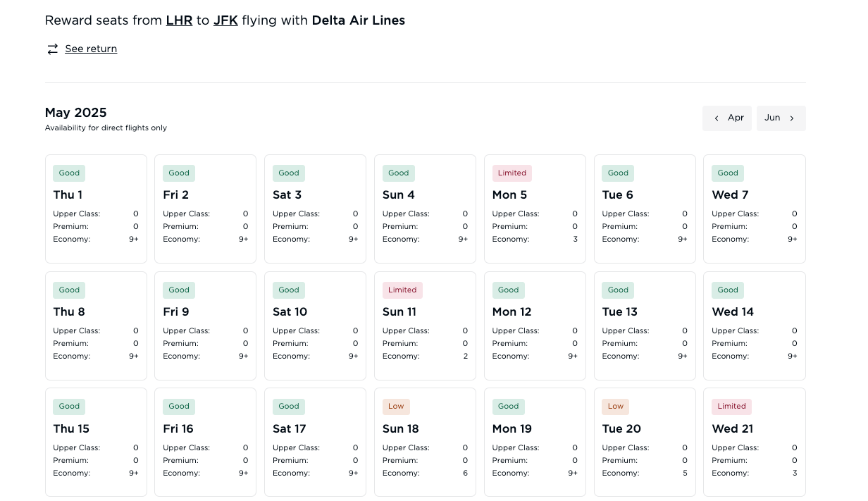Image resolution: width=868 pixels, height=501 pixels.
Task: Choose the Sun 11 date card
Action: tap(425, 326)
